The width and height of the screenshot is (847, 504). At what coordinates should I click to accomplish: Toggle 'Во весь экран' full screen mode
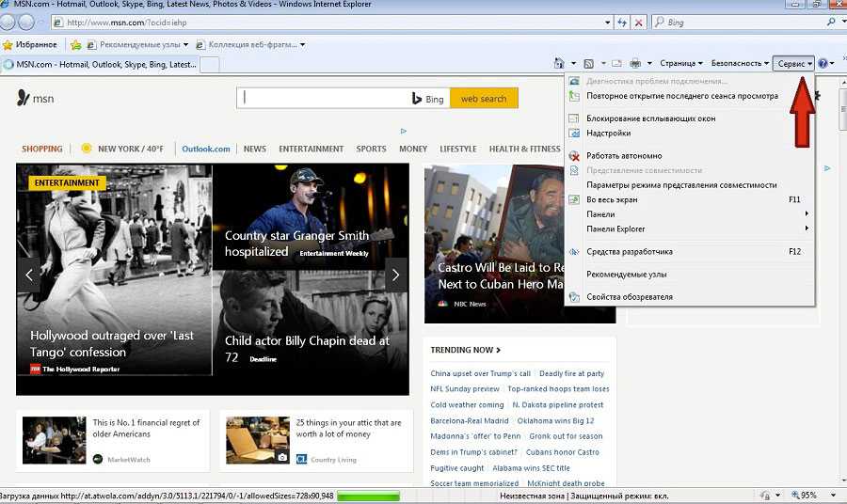(611, 199)
